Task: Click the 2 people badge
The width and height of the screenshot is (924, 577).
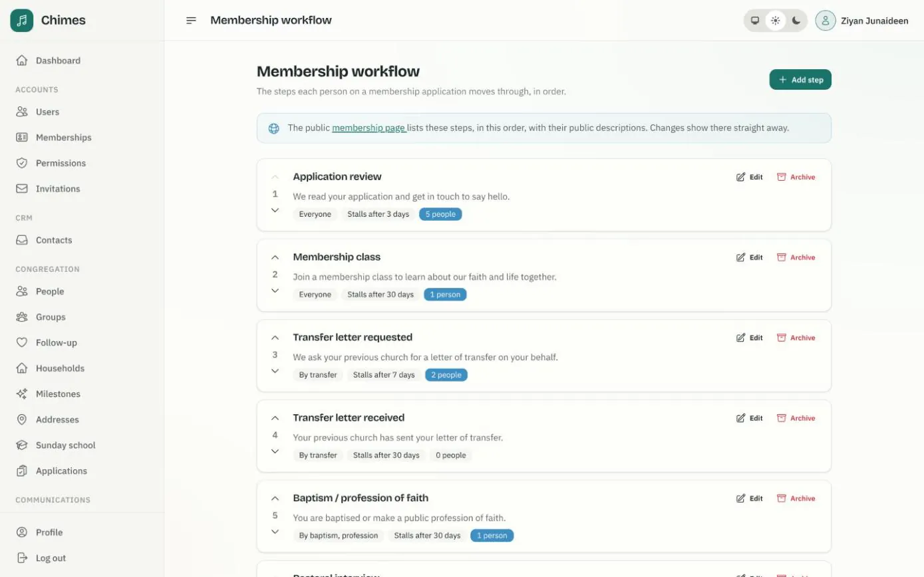Action: tap(446, 375)
